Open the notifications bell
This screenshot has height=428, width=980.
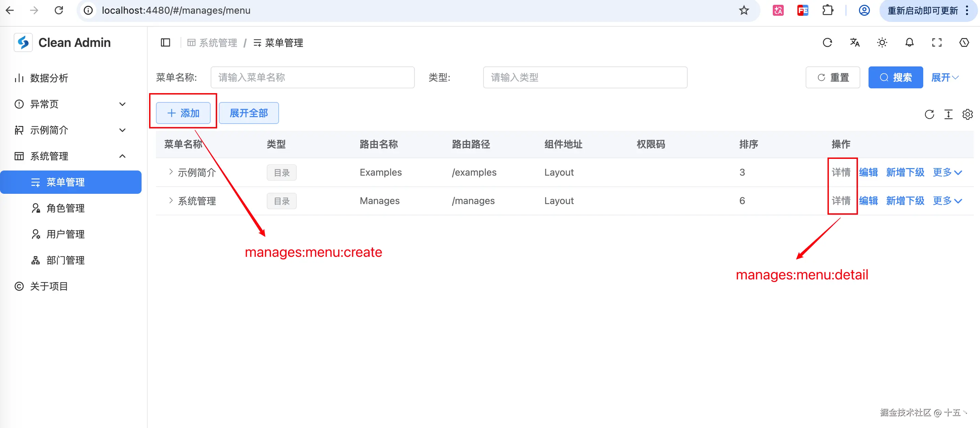click(x=909, y=43)
